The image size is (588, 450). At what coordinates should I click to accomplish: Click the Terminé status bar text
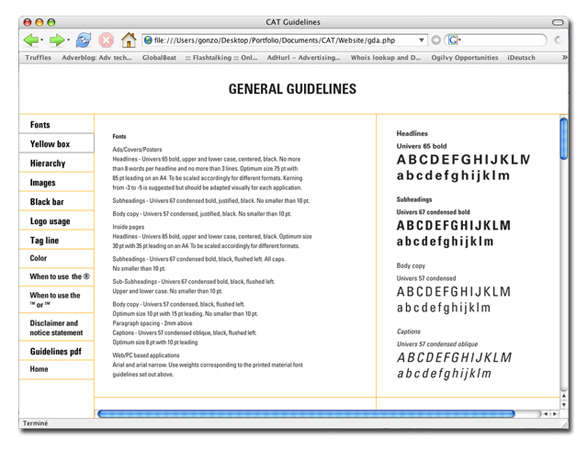click(x=35, y=423)
